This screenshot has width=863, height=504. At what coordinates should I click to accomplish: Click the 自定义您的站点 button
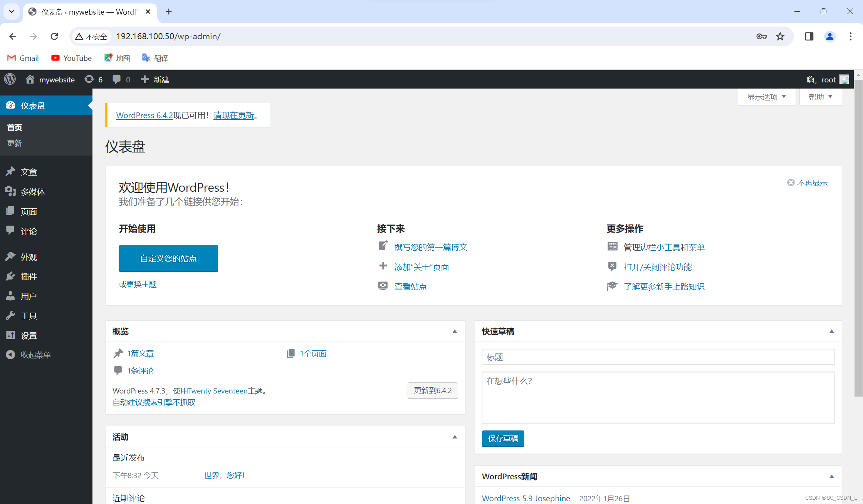point(168,258)
